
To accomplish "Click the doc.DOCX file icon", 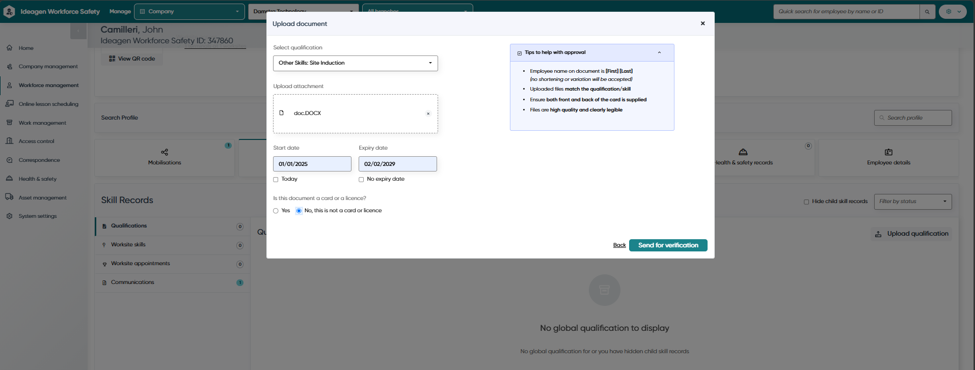I will click(x=281, y=113).
